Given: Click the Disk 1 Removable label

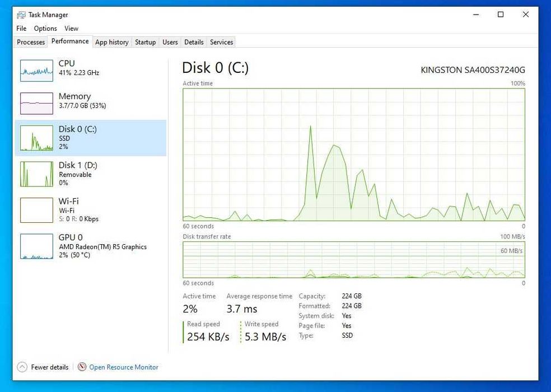Looking at the screenshot, I should tap(75, 174).
